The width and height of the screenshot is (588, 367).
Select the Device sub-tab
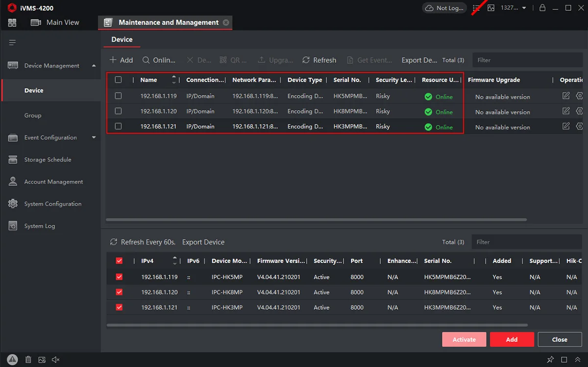click(x=122, y=40)
